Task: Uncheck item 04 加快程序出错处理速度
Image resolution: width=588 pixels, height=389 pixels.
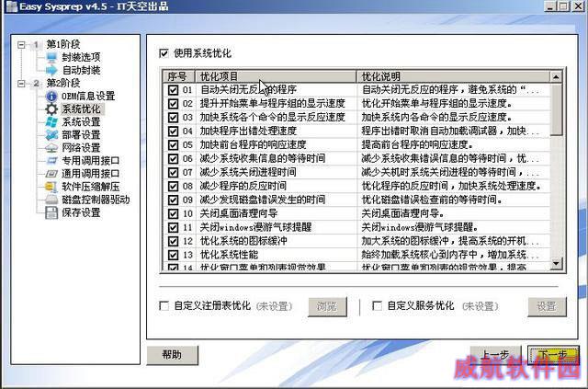Action: pos(173,131)
